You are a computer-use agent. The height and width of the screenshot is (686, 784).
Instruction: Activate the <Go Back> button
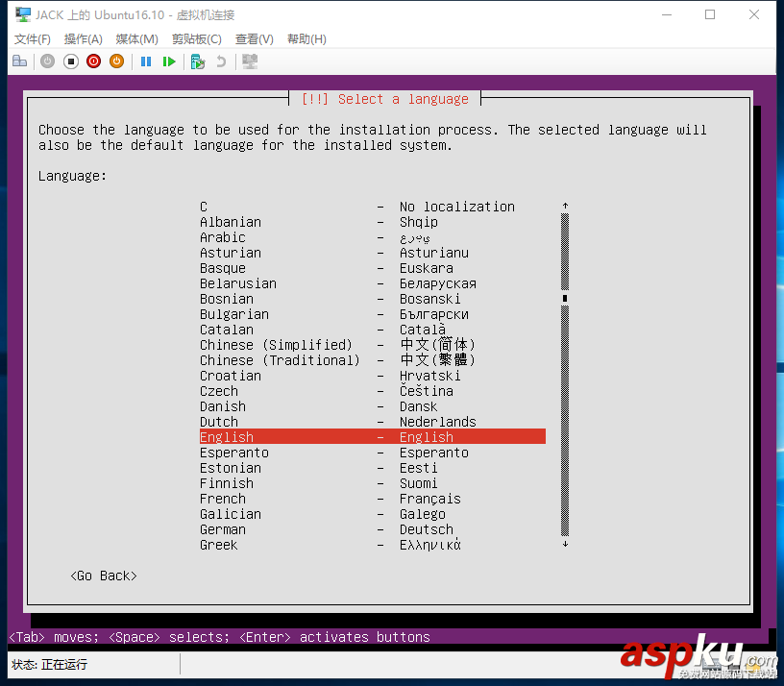pos(104,576)
